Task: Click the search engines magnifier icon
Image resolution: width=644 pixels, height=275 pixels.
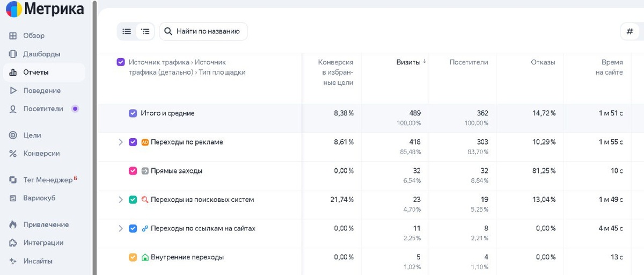Action: (x=145, y=200)
